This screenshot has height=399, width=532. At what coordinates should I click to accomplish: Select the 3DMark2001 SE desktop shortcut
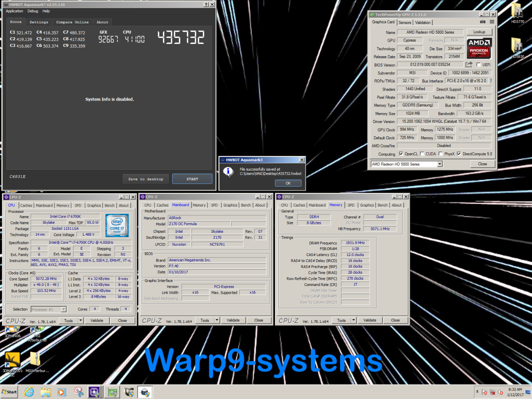click(13, 364)
